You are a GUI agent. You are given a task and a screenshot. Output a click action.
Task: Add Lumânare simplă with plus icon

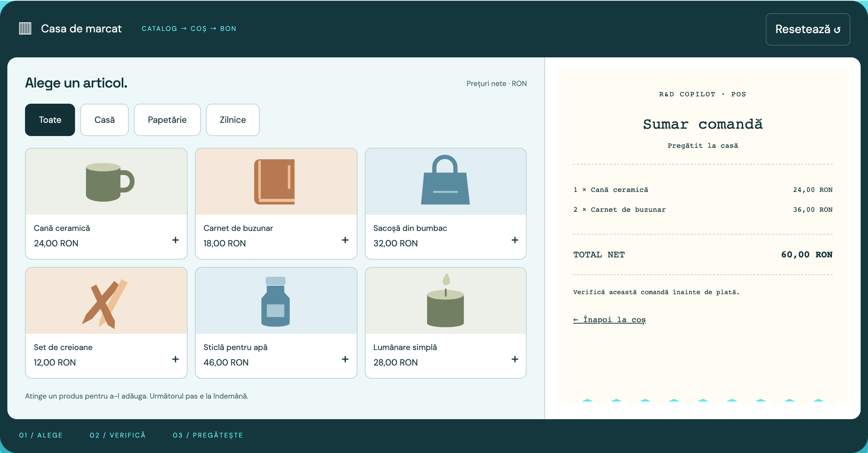[x=515, y=359]
